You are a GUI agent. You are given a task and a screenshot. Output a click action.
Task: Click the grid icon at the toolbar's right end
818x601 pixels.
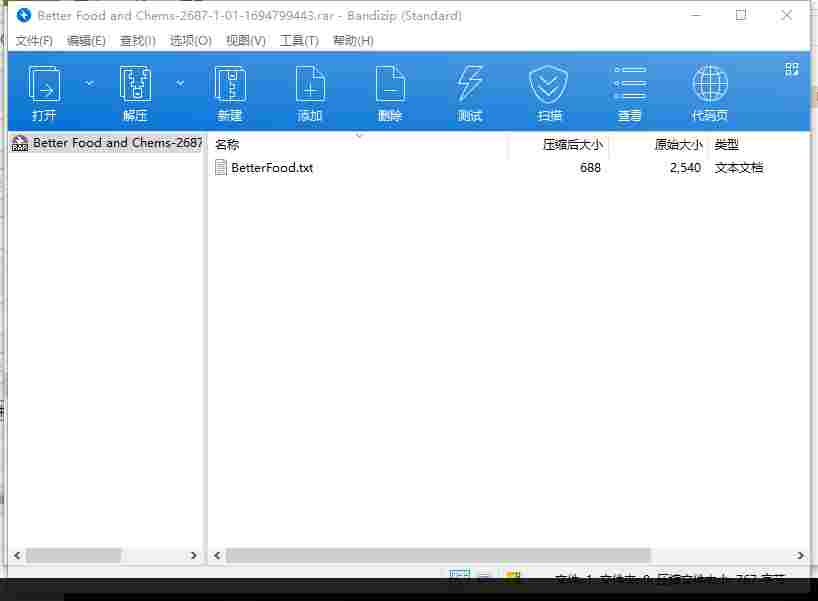[x=791, y=69]
